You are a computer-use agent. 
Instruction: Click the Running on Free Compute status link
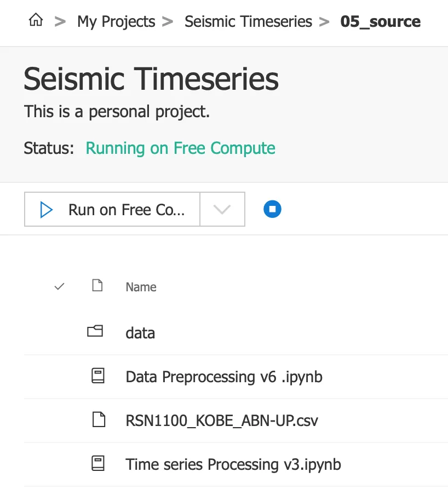[180, 148]
